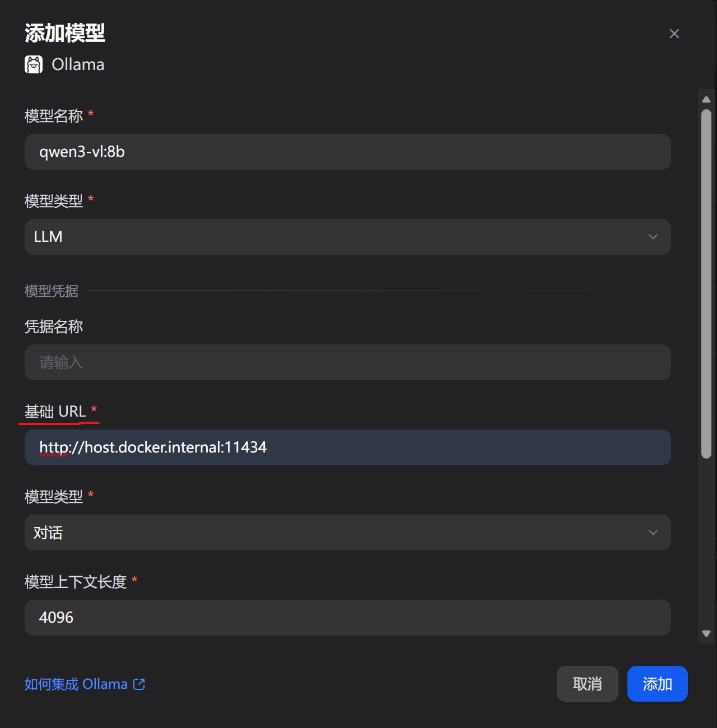Click the 基础 URL label text
This screenshot has width=717, height=728.
click(x=55, y=412)
